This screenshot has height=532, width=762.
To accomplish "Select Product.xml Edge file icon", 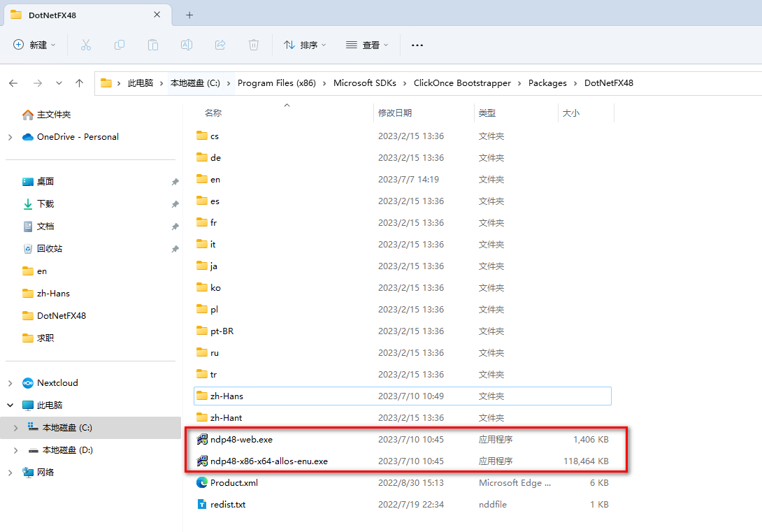I will (x=201, y=482).
